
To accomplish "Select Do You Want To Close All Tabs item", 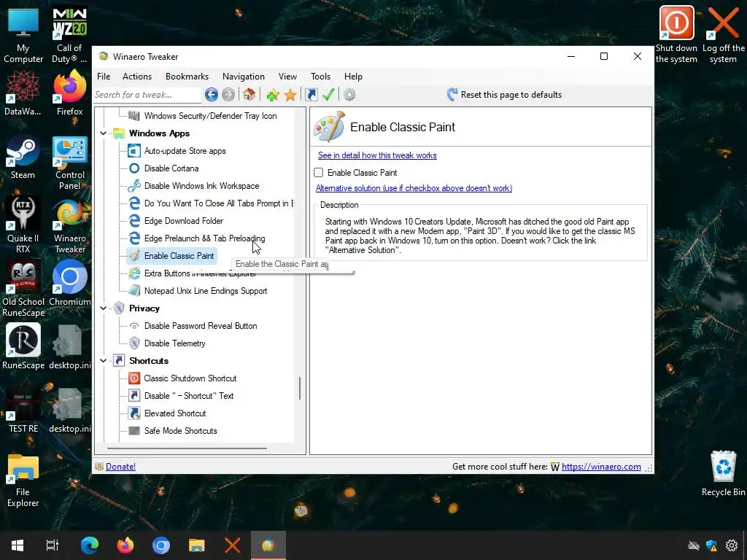I will [x=219, y=203].
